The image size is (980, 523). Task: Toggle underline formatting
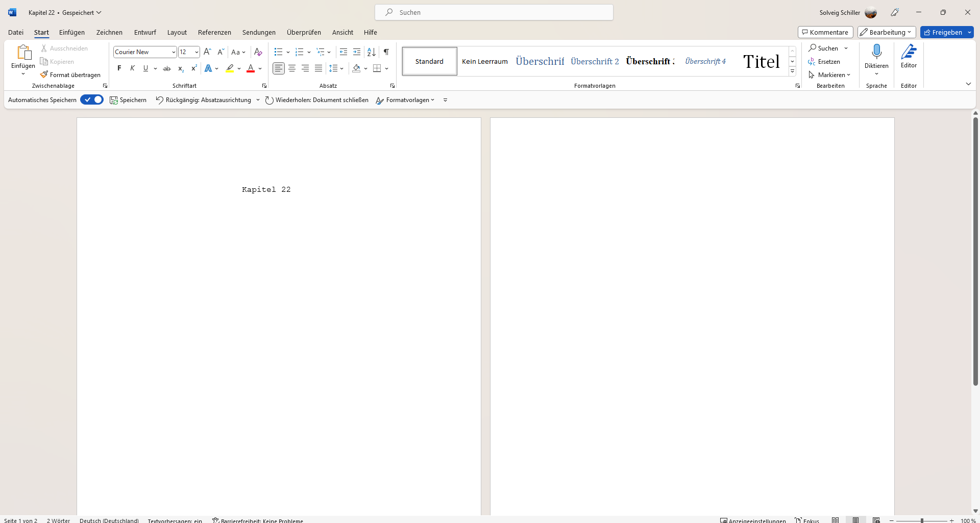click(x=146, y=68)
